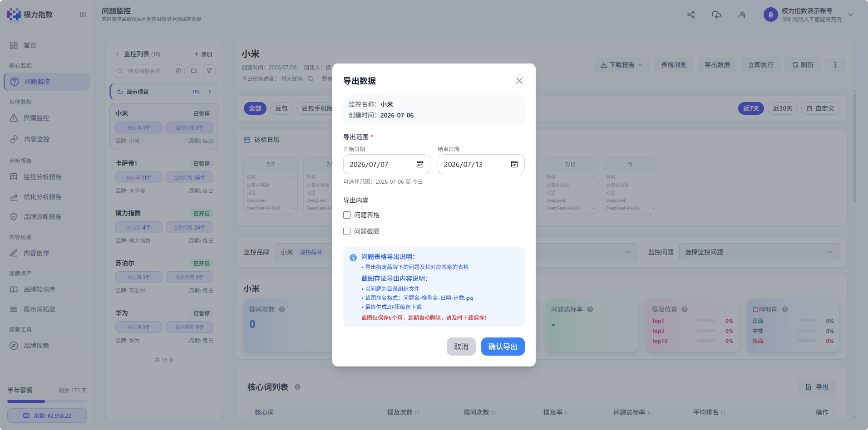Select the 近30天 time range
Screen dimensions: 868x430
(x=783, y=108)
